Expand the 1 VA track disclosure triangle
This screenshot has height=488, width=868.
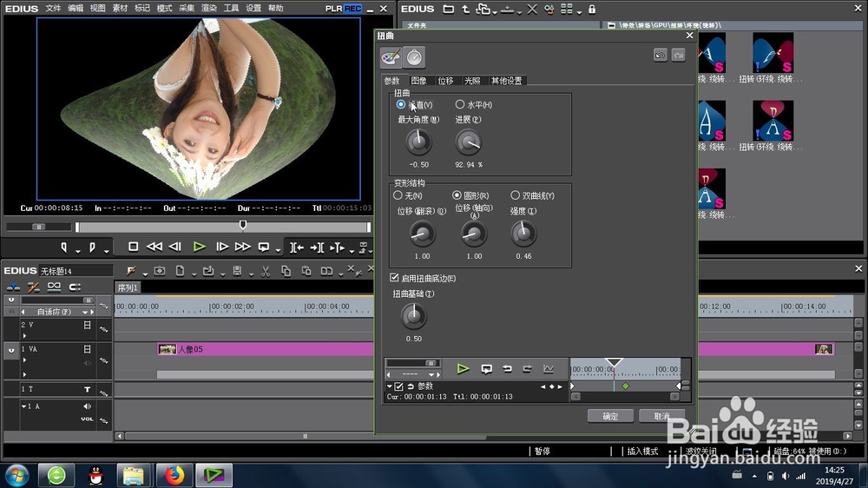(x=24, y=360)
